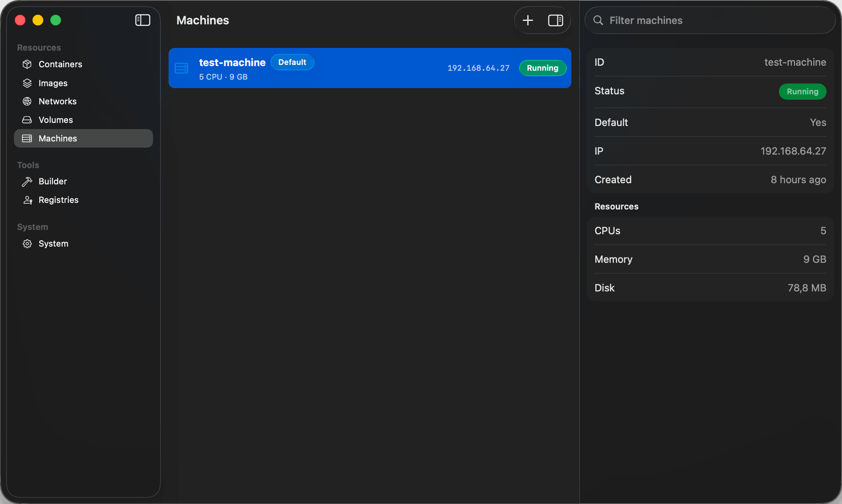This screenshot has width=842, height=504.
Task: Minimize window with yellow button
Action: point(38,20)
